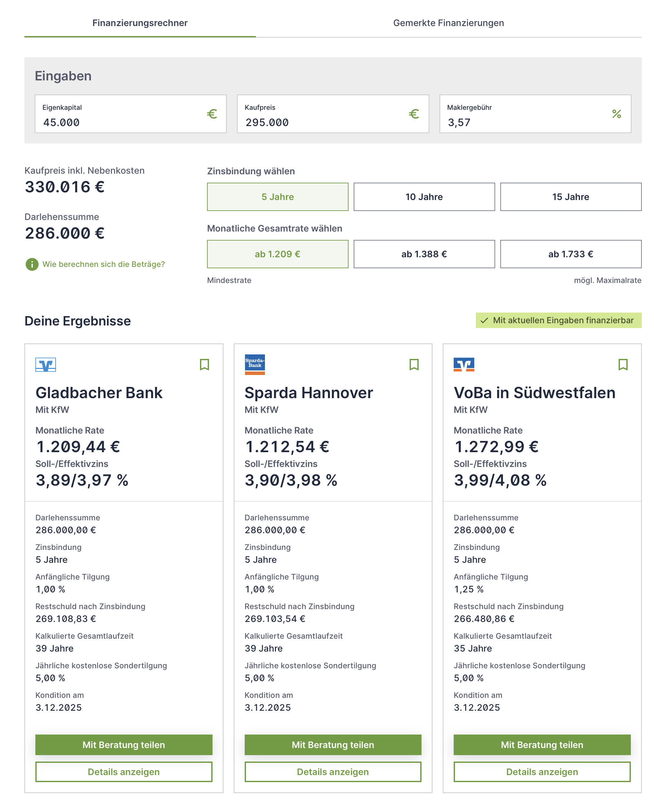Select 15 Jahre Zinsbindung
Image resolution: width=672 pixels, height=804 pixels.
tap(570, 197)
